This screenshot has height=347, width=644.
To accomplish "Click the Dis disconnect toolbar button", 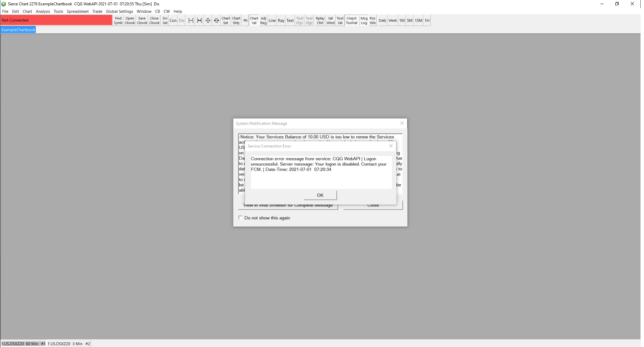I will pyautogui.click(x=182, y=21).
